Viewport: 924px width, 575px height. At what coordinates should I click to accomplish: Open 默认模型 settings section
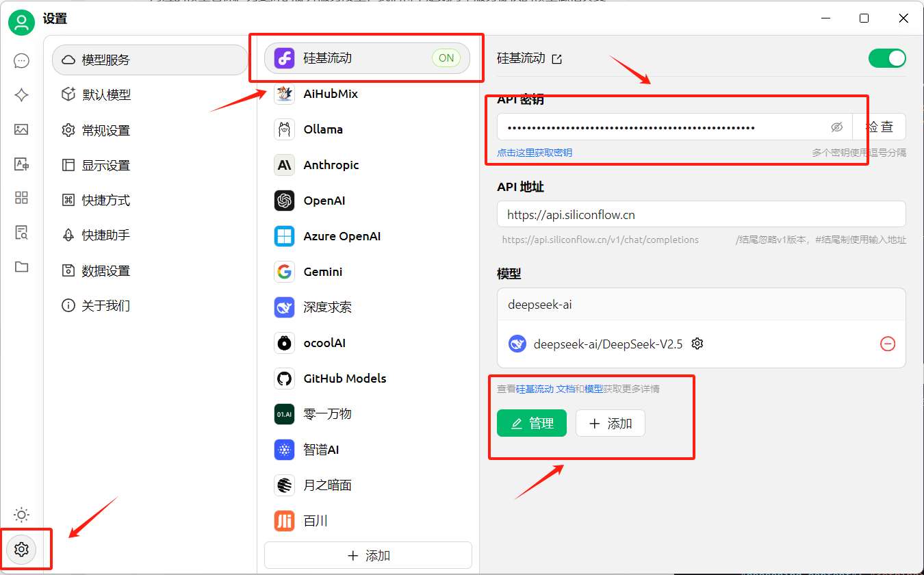tap(150, 95)
